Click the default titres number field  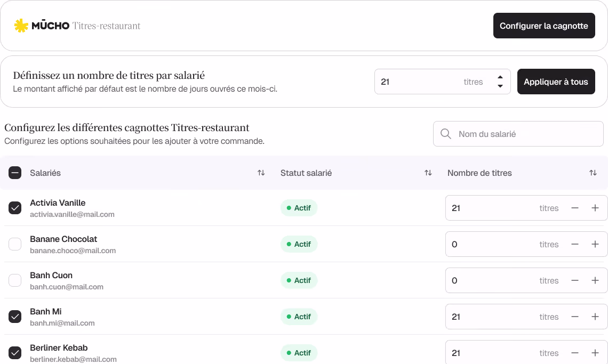443,82
